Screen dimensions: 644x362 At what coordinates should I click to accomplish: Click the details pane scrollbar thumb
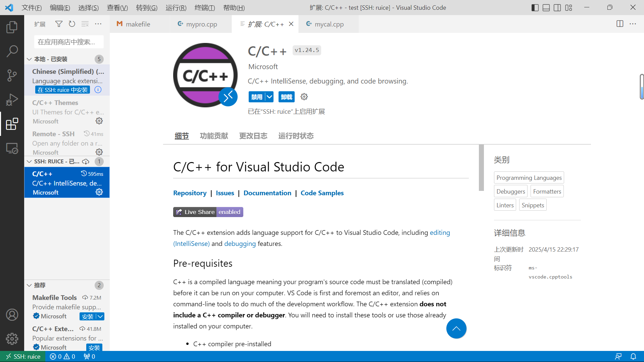coord(481,168)
